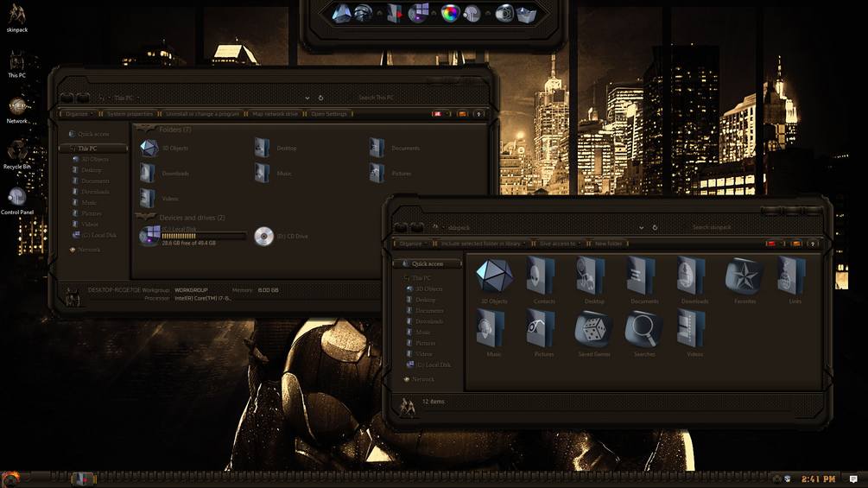This screenshot has height=488, width=868.
Task: Click the New folder button
Action: point(608,244)
